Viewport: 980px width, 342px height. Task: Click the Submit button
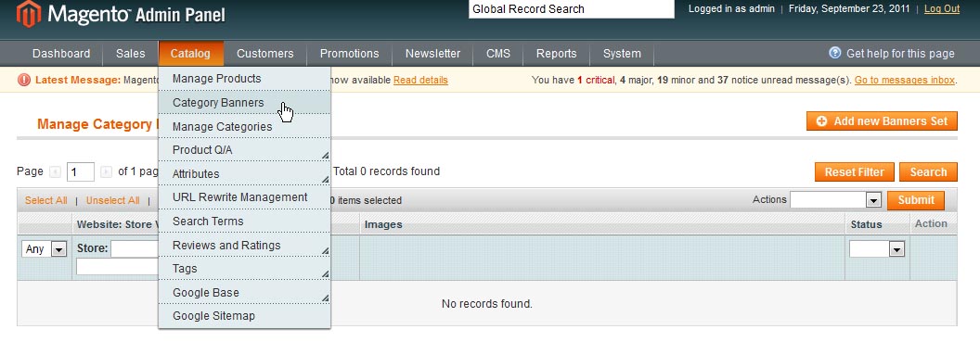(916, 199)
